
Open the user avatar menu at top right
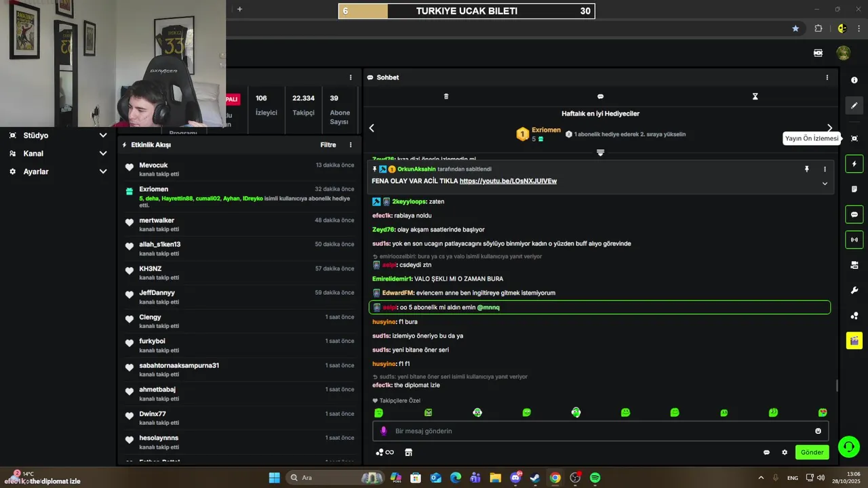click(x=843, y=53)
